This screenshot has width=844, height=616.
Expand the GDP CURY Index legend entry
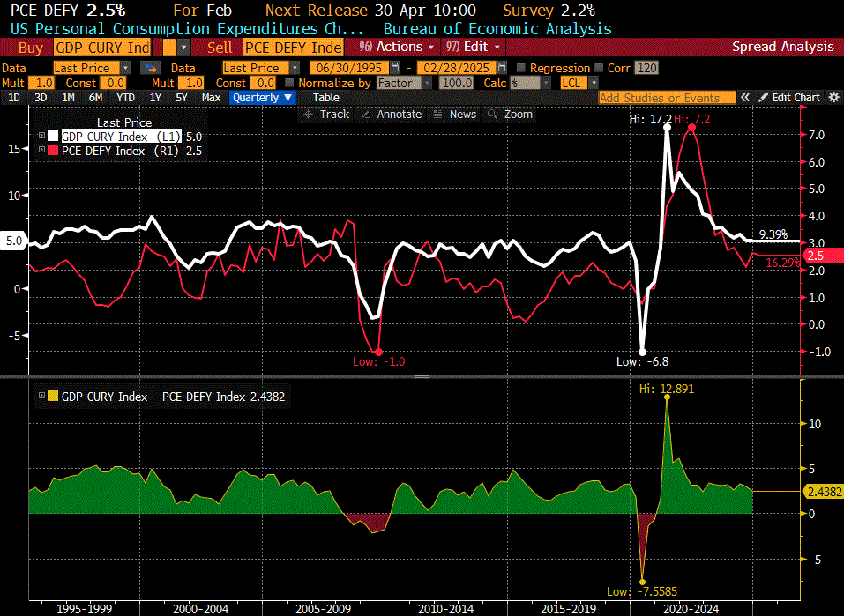click(41, 136)
